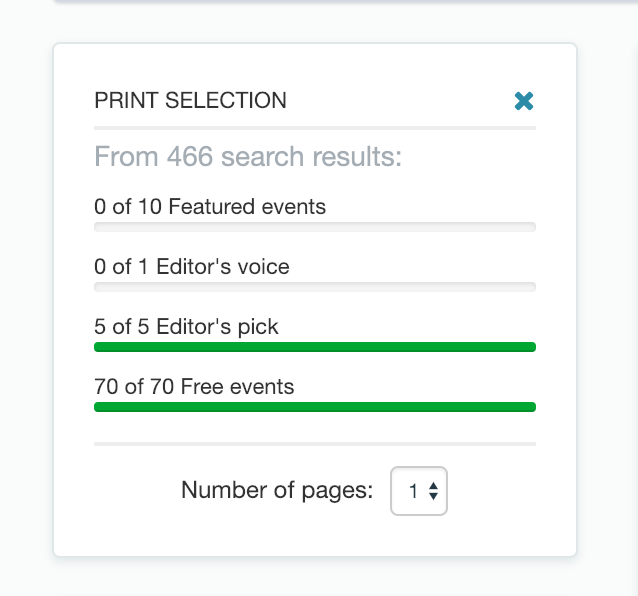Select the '0 of 1 Editor's voice' label
638x596 pixels.
coord(192,266)
